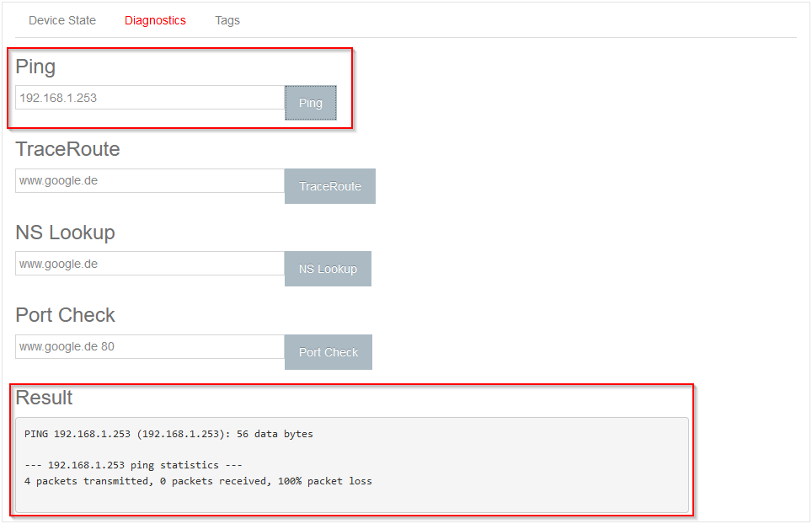The width and height of the screenshot is (812, 524).
Task: Click the NS Lookup button
Action: coord(328,269)
